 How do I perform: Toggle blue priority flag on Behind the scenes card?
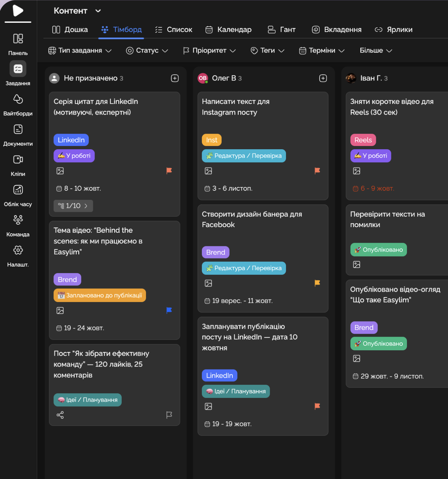pyautogui.click(x=169, y=310)
